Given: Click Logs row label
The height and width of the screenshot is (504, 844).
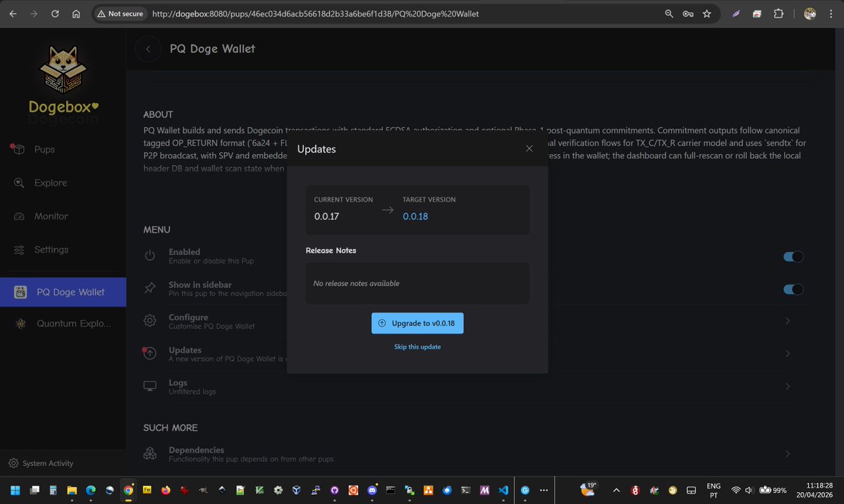Looking at the screenshot, I should (178, 383).
